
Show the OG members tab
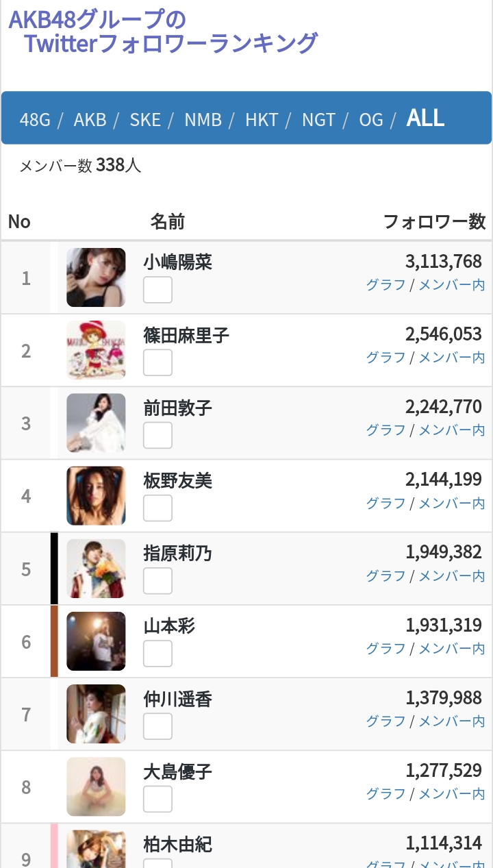(x=371, y=120)
